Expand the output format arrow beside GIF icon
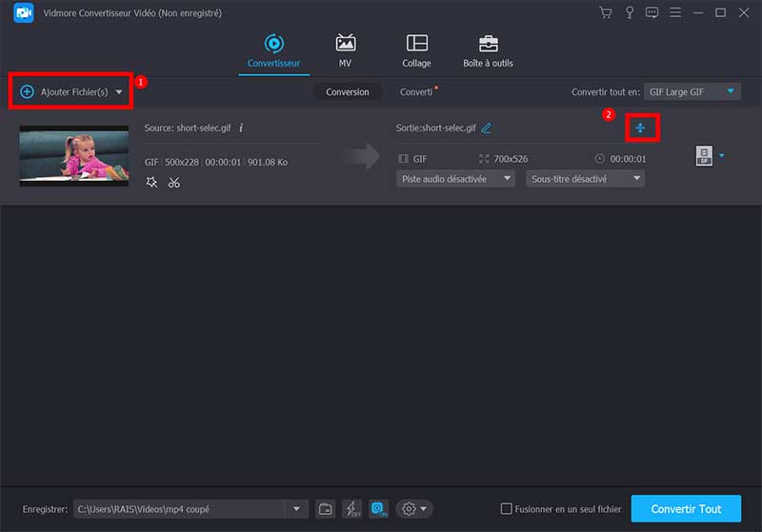762x532 pixels. [x=722, y=155]
